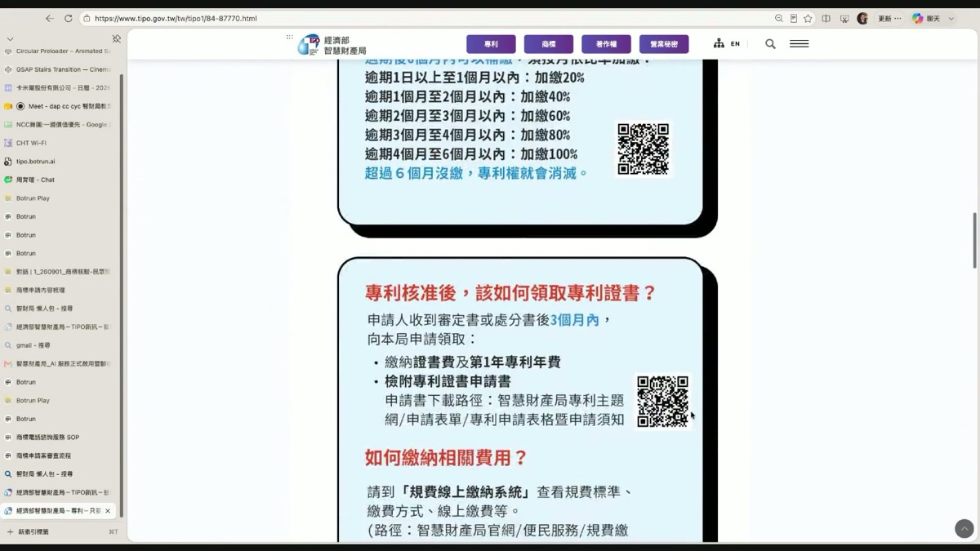Screen dimensions: 980x551
Task: Switch to Meet - dap cc cyc tab
Action: (59, 106)
